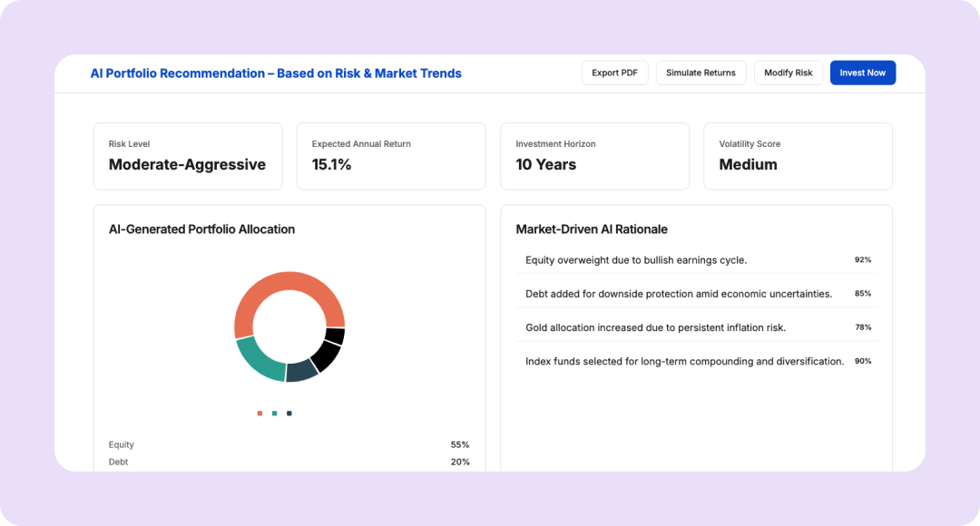Select the gold allocation rationale row
Screen dimensions: 980x526
pyautogui.click(x=697, y=327)
